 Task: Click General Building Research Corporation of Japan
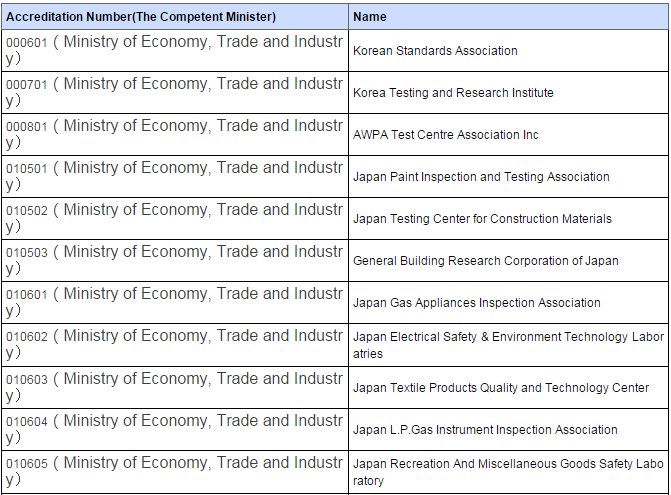pos(486,260)
